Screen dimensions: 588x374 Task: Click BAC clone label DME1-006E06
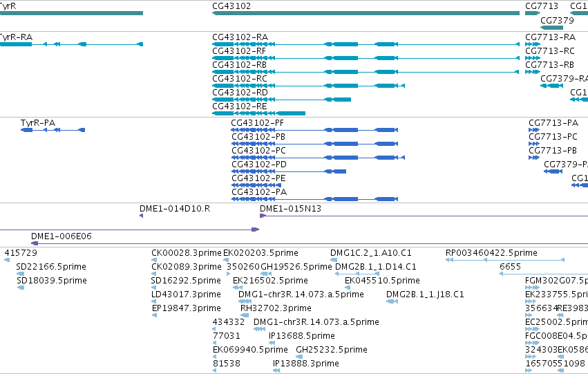pyautogui.click(x=61, y=236)
